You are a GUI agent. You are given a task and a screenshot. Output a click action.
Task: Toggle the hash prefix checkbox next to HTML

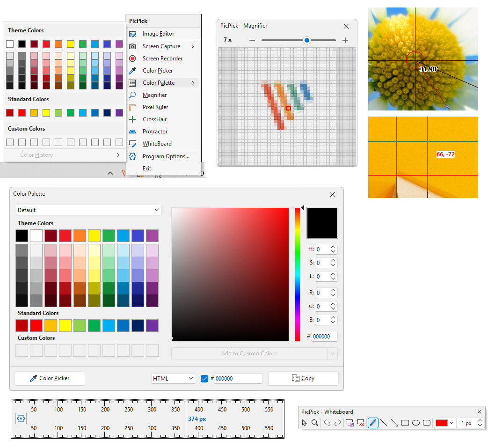coord(204,379)
